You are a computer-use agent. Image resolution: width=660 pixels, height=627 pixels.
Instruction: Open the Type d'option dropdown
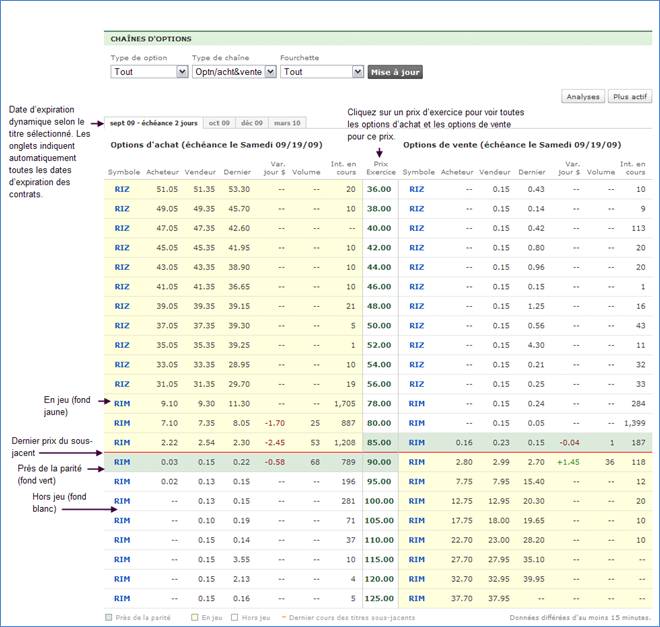(149, 72)
